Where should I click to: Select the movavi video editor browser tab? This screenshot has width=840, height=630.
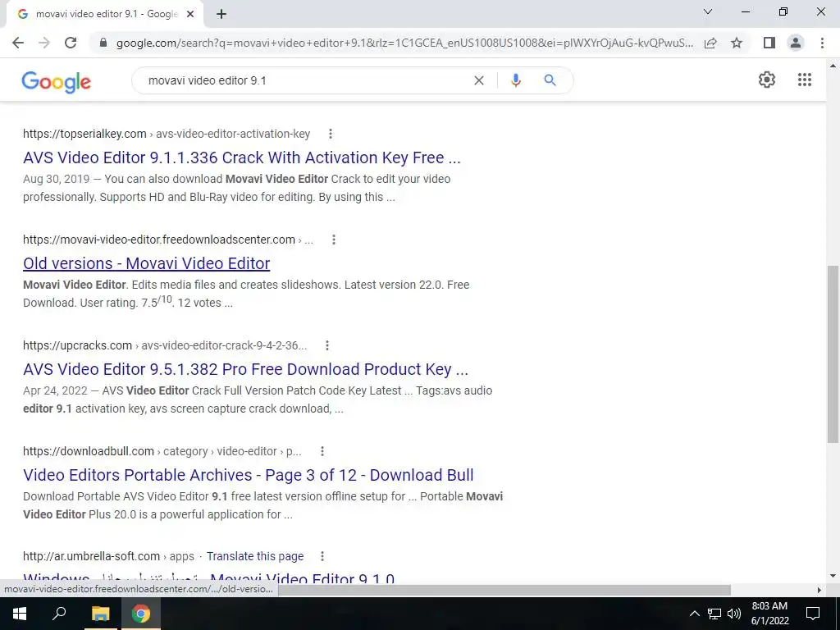pyautogui.click(x=105, y=15)
